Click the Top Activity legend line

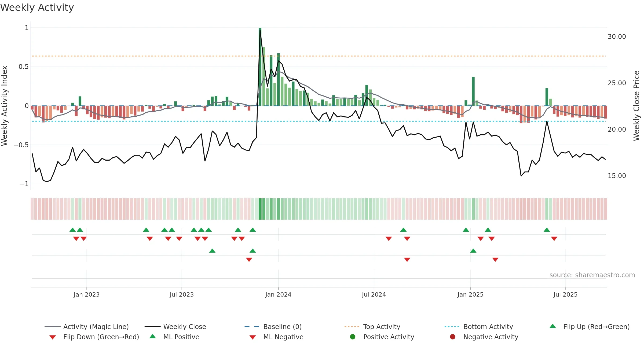[352, 327]
